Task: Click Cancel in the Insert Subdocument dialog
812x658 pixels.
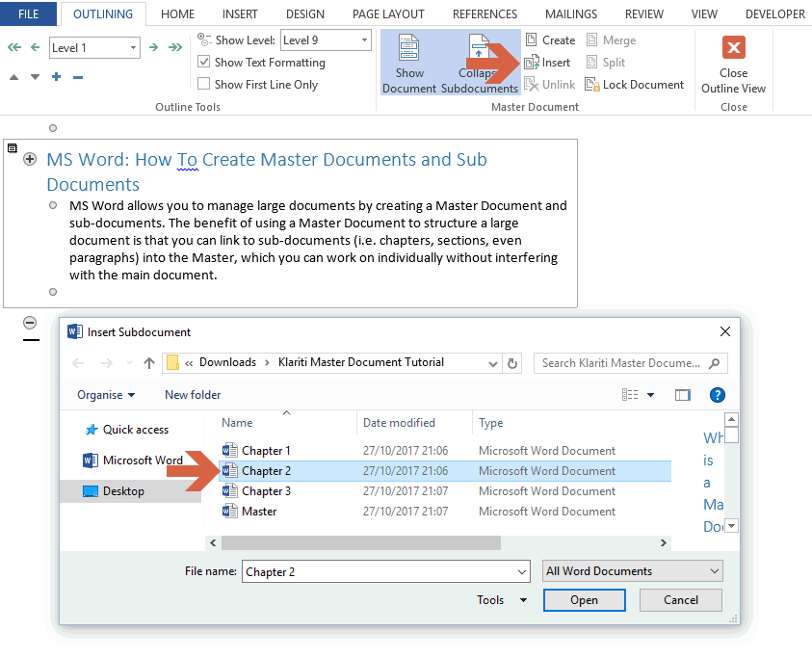Action: pos(680,599)
